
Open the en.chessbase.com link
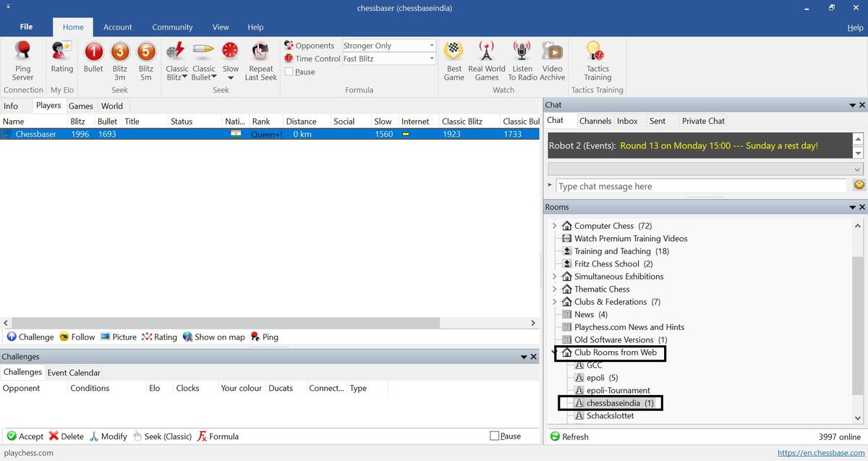[820, 453]
